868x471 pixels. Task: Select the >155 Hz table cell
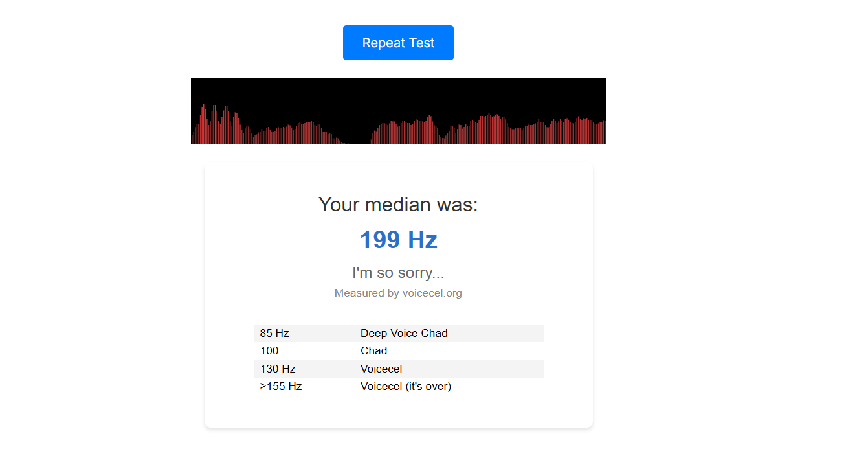click(x=281, y=387)
